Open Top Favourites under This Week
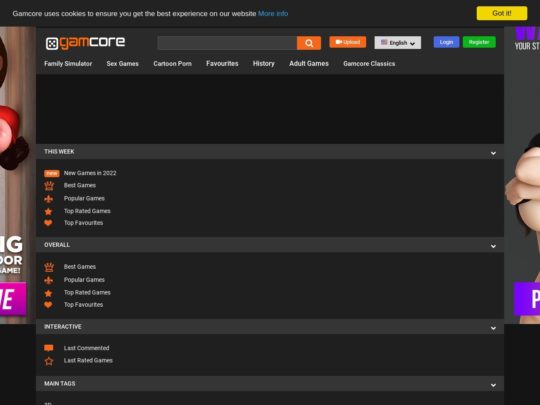The width and height of the screenshot is (540, 405). pyautogui.click(x=83, y=223)
